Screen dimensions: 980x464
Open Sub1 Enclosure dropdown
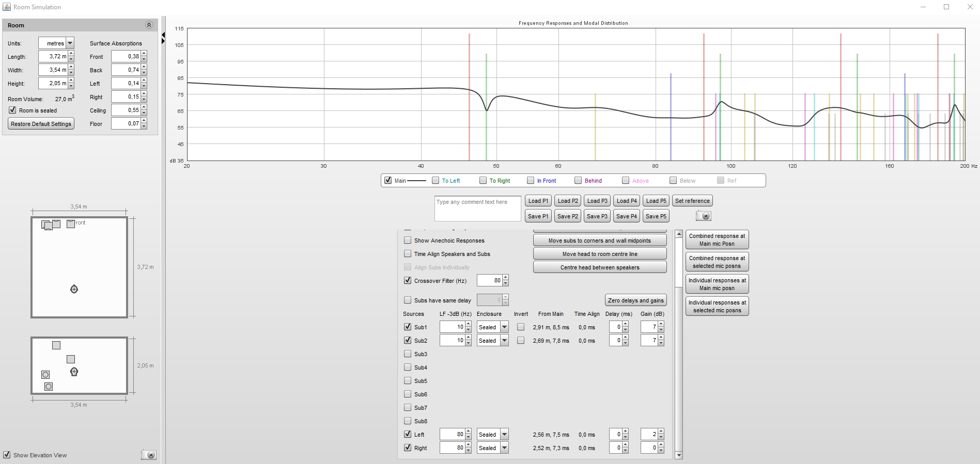505,327
